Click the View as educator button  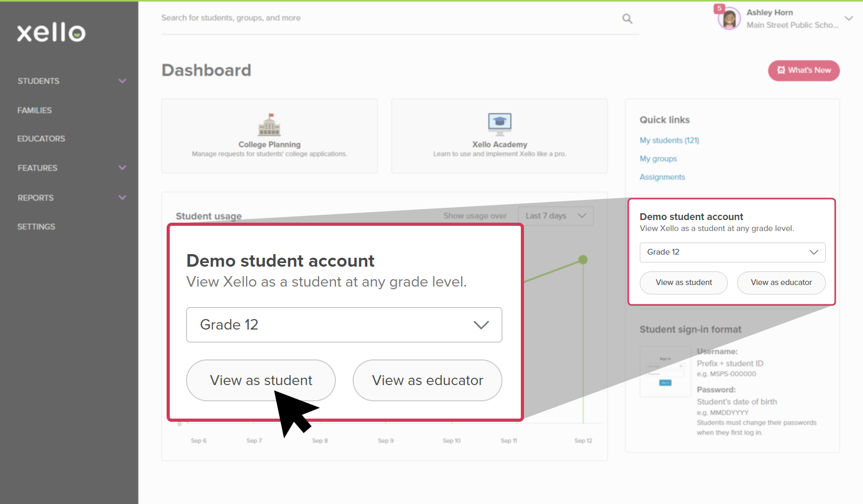coord(427,380)
